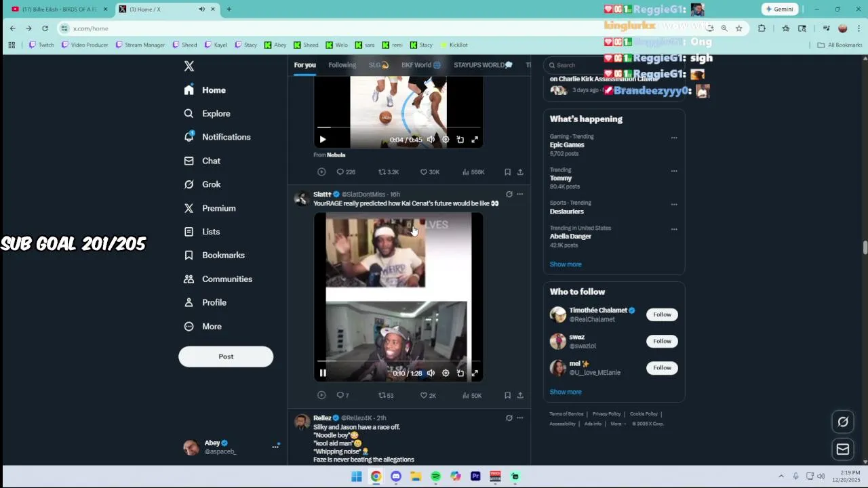Screen dimensions: 868x488
Task: Open video settings gear on the 1:28 video
Action: click(446, 373)
